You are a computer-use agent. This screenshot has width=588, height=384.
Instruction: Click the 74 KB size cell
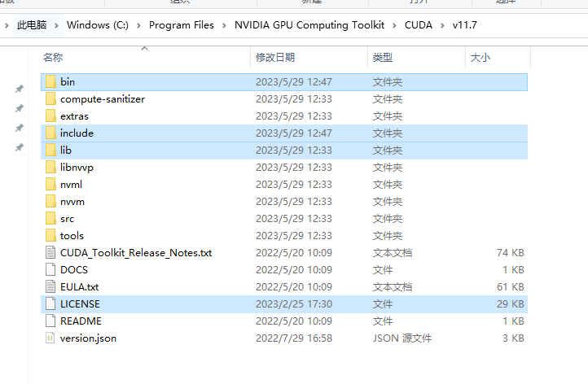pos(511,253)
